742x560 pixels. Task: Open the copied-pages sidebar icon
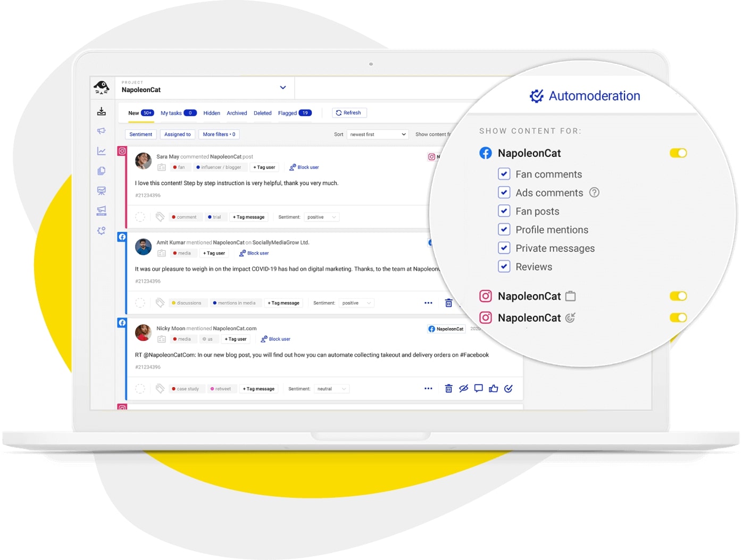tap(102, 171)
